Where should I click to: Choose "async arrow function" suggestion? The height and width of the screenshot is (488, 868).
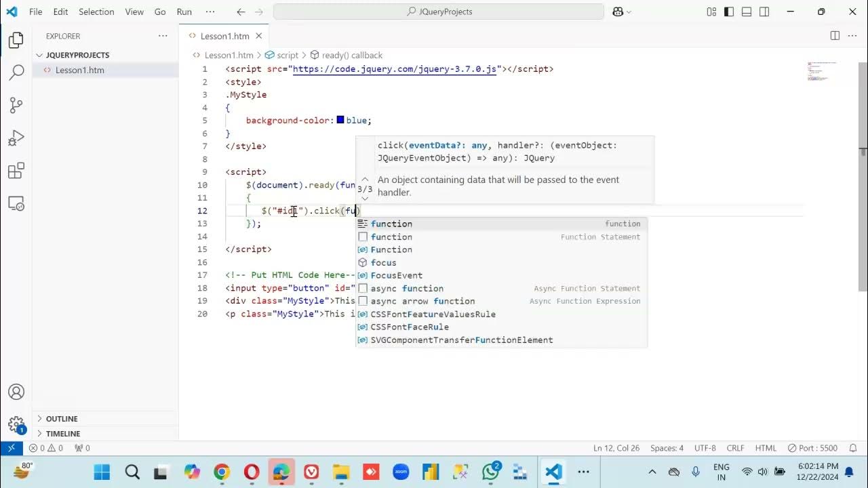click(x=502, y=301)
